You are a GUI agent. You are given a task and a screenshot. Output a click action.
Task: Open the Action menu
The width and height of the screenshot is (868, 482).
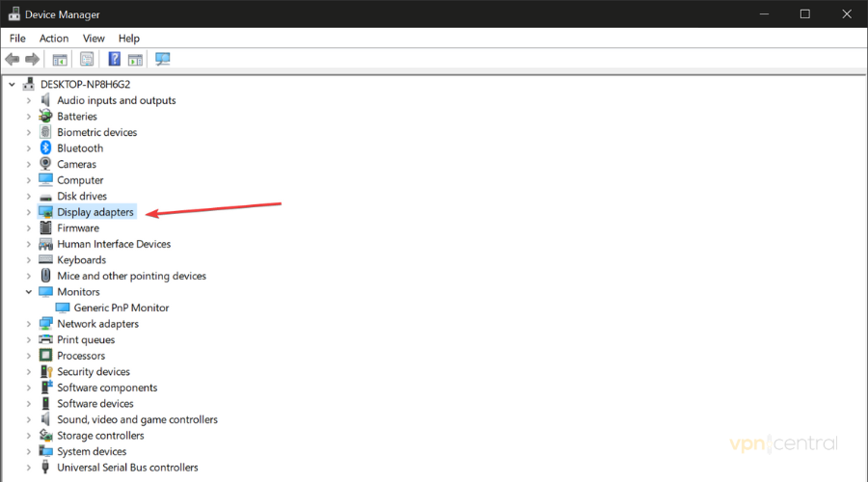pos(54,39)
